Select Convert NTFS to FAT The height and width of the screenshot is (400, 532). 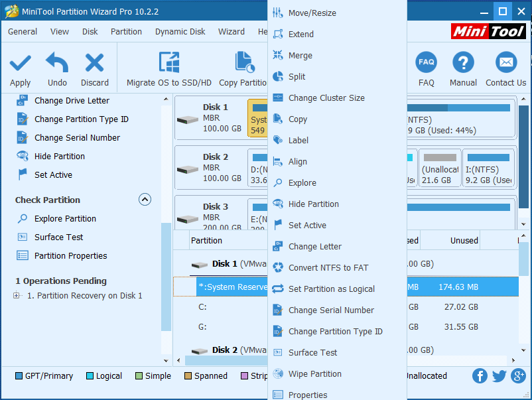click(x=337, y=268)
